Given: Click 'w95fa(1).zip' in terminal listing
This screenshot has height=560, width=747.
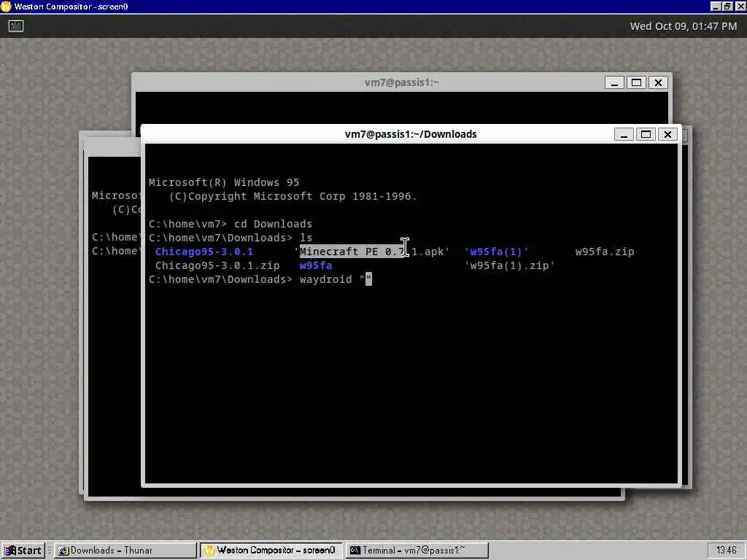Looking at the screenshot, I should point(509,265).
